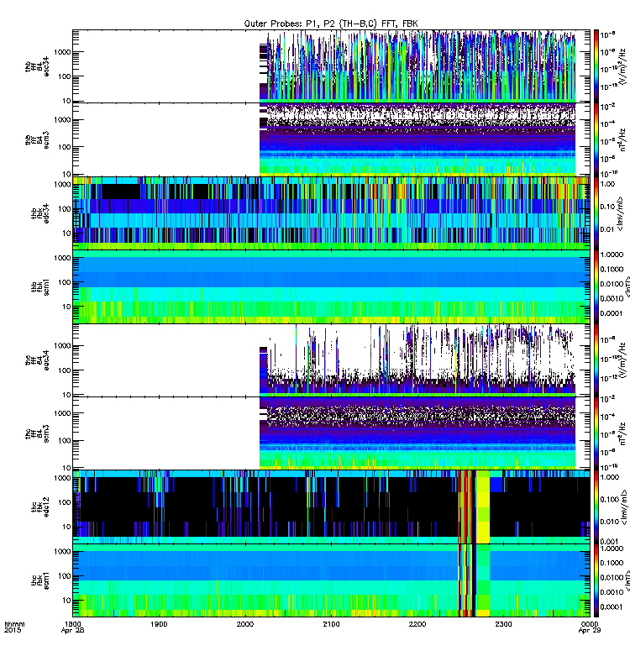This screenshot has height=672, width=630.
Task: Click the plot title 'Outer Probes: P1, P2 (TH-B,C) FFT, FBK'
Action: 331,24
